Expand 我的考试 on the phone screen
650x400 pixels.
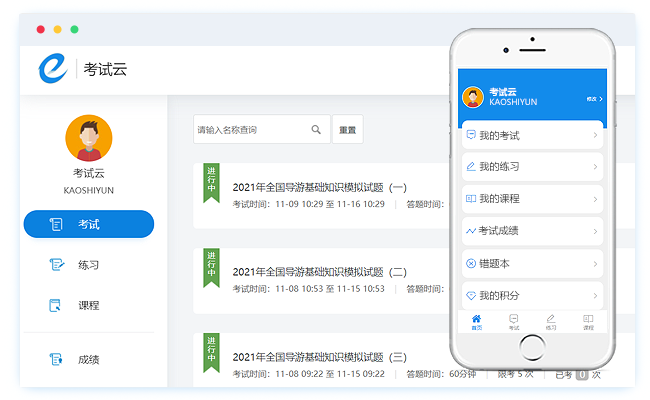(x=532, y=135)
